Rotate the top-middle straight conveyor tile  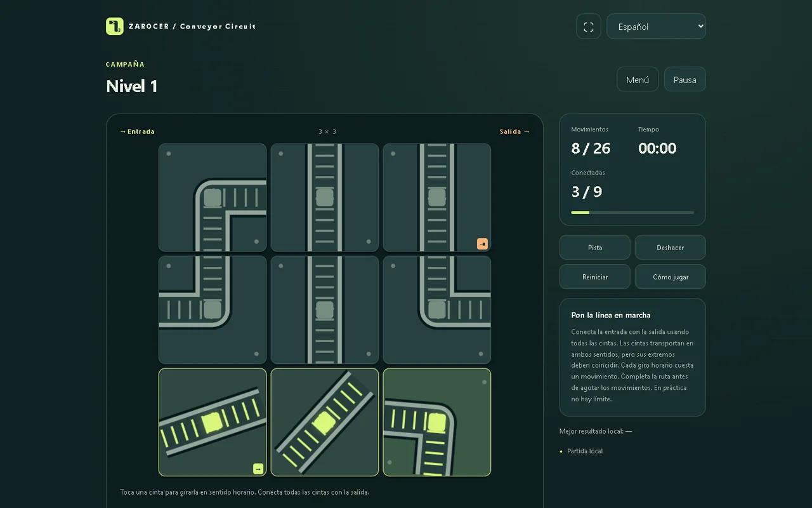325,197
